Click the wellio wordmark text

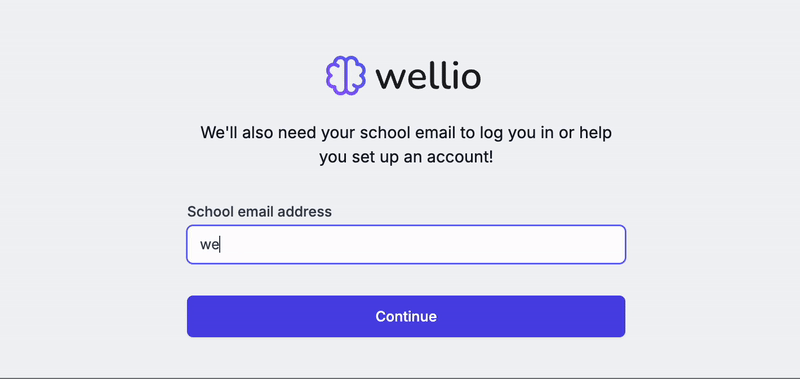click(x=429, y=75)
